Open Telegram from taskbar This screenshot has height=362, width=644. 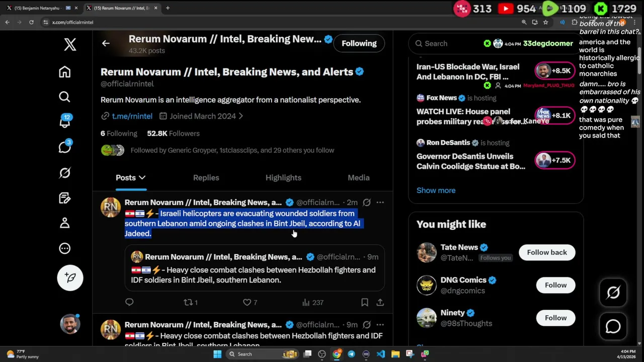coord(351,354)
